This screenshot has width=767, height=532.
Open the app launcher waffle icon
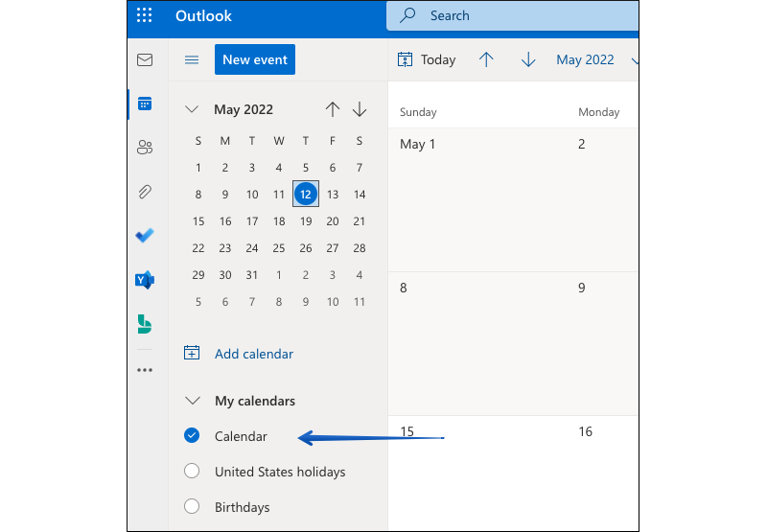click(145, 15)
